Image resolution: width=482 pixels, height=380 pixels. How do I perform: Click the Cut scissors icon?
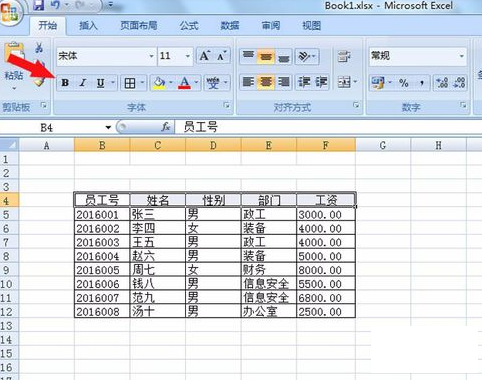click(x=39, y=48)
